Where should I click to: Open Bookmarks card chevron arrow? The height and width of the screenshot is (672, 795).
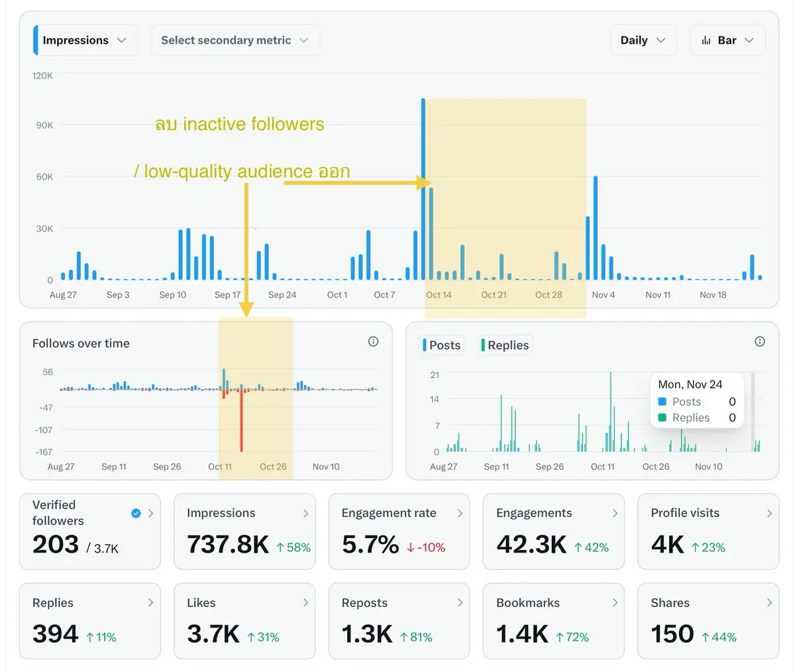(615, 602)
